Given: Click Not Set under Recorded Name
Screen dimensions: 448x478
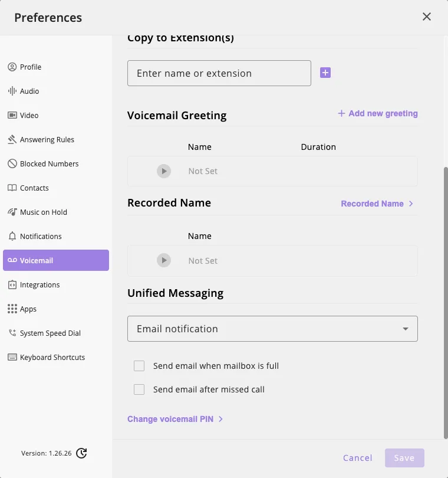Looking at the screenshot, I should point(203,261).
